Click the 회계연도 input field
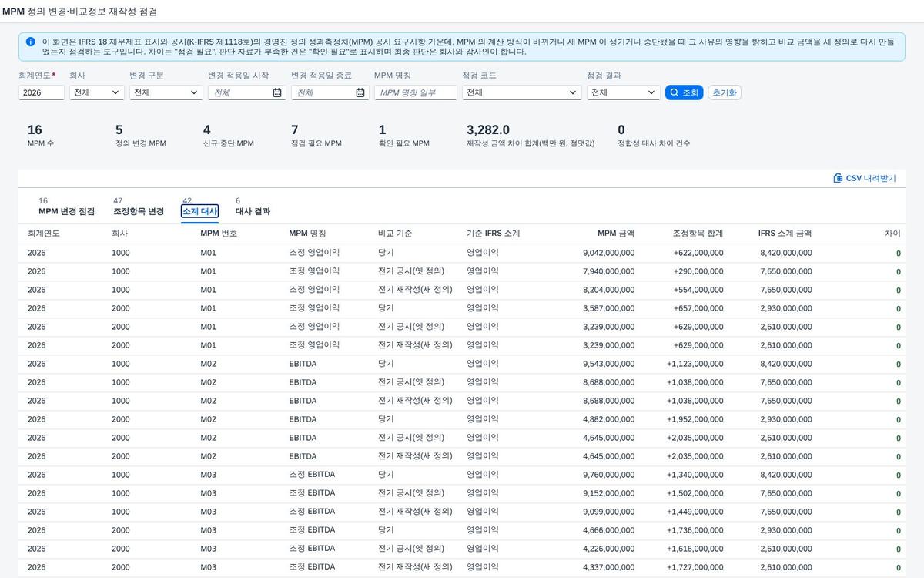 pyautogui.click(x=42, y=92)
